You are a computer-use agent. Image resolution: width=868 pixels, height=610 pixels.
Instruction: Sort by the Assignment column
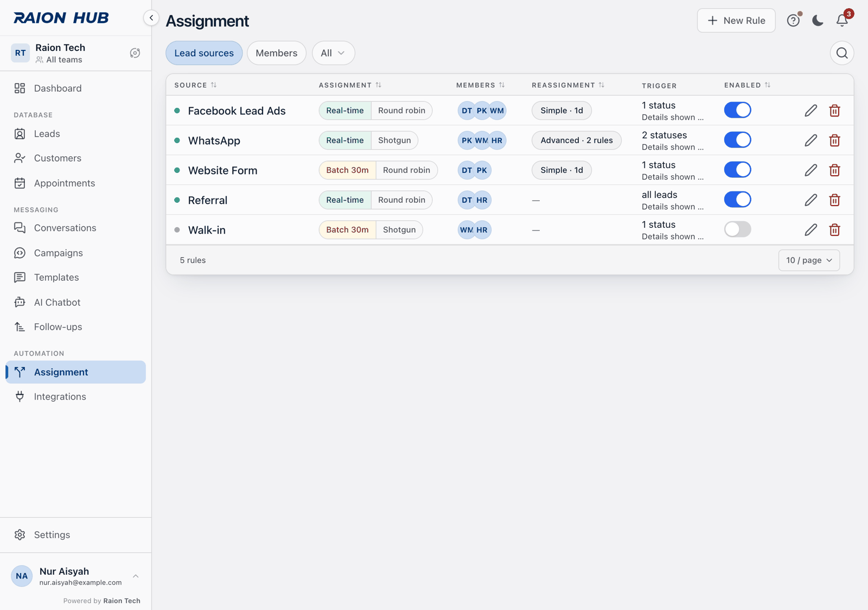(x=350, y=85)
